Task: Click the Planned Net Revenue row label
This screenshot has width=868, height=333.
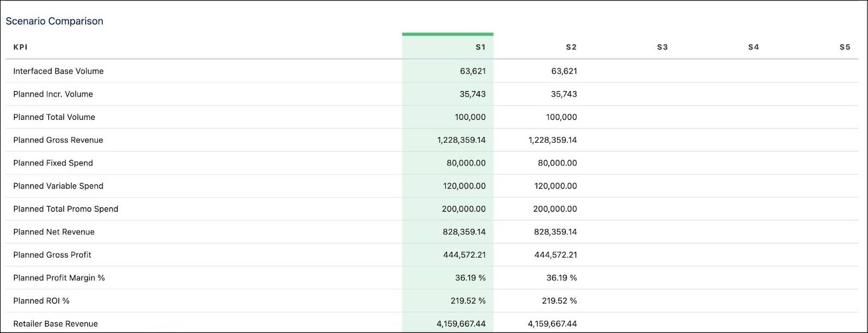Action: pyautogui.click(x=54, y=232)
